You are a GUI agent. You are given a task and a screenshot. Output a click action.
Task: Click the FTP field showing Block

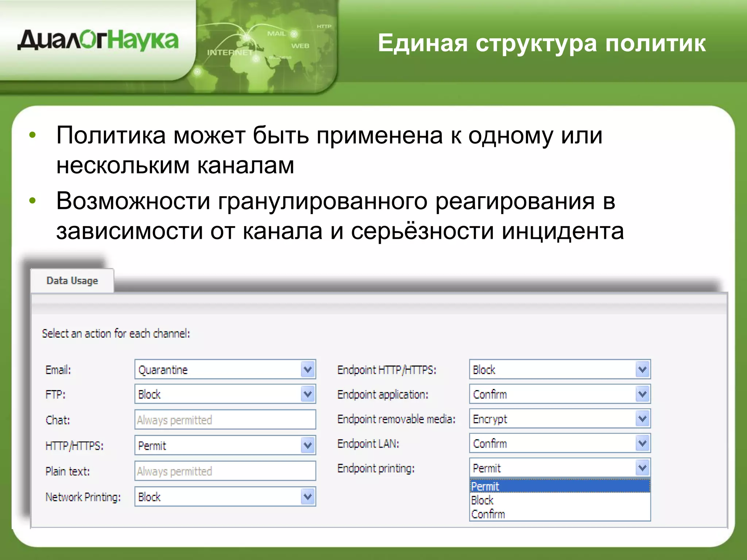(x=225, y=394)
